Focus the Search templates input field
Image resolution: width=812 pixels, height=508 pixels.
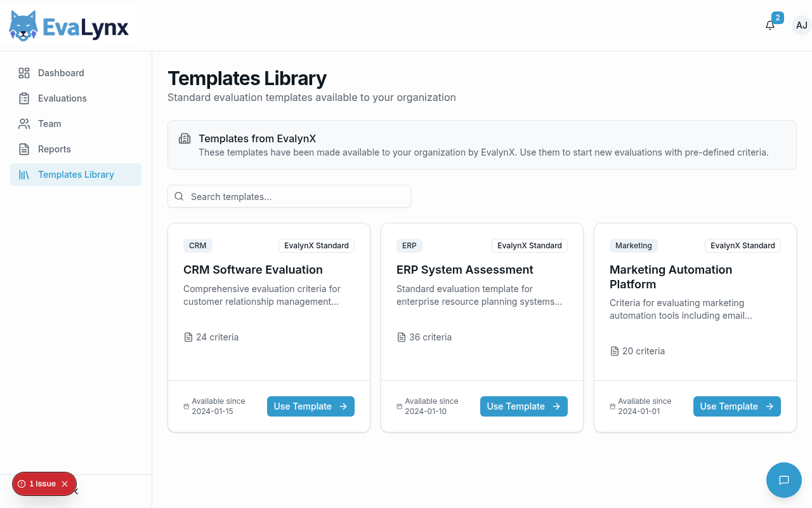pos(289,196)
